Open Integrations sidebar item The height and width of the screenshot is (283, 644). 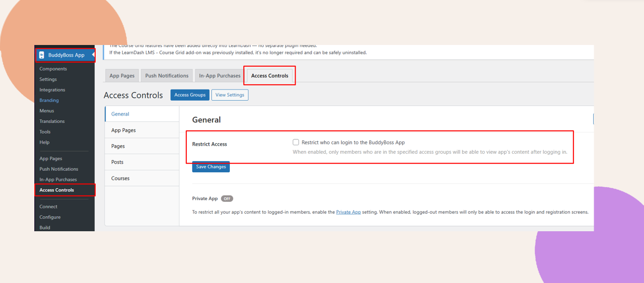[52, 90]
